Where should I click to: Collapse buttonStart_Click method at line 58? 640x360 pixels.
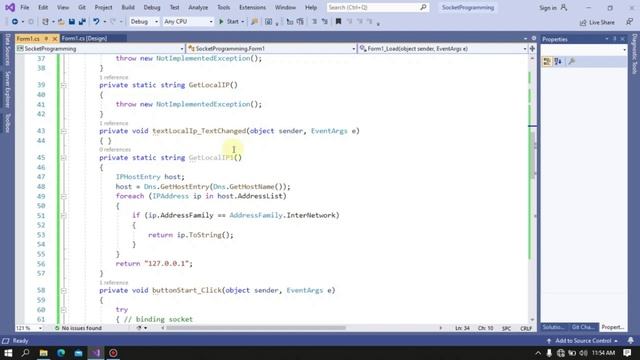coord(63,291)
